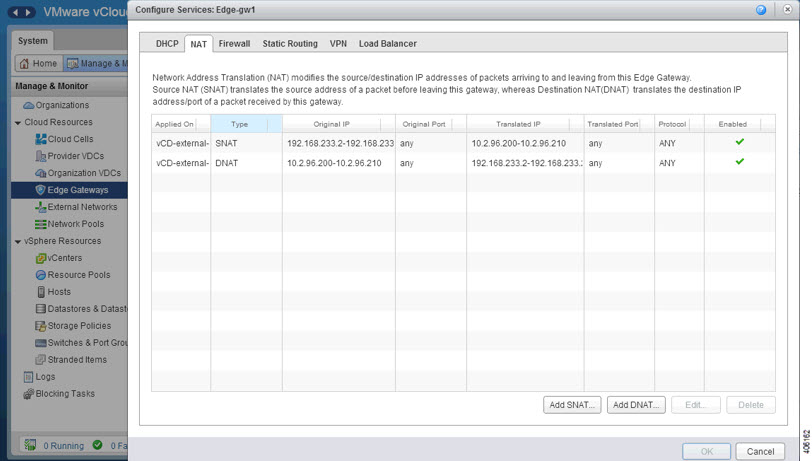Click the running tasks status icon
This screenshot has height=461, width=812.
pyautogui.click(x=31, y=444)
